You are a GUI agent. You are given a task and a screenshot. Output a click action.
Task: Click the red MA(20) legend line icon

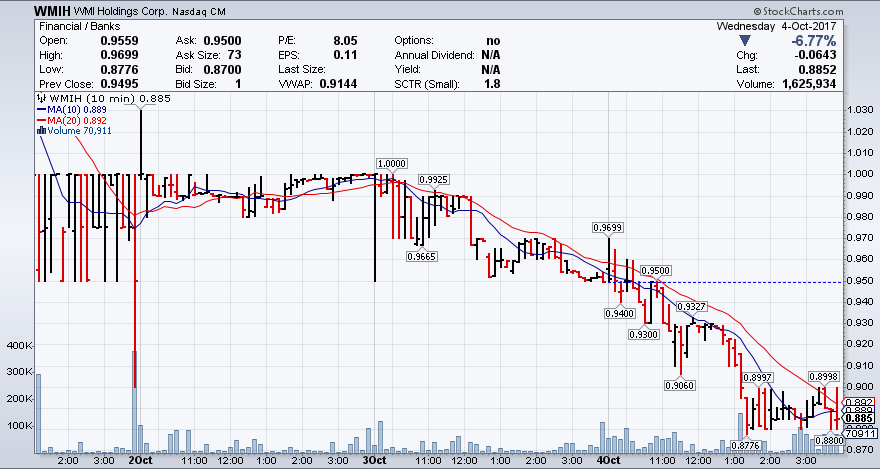pyautogui.click(x=40, y=120)
